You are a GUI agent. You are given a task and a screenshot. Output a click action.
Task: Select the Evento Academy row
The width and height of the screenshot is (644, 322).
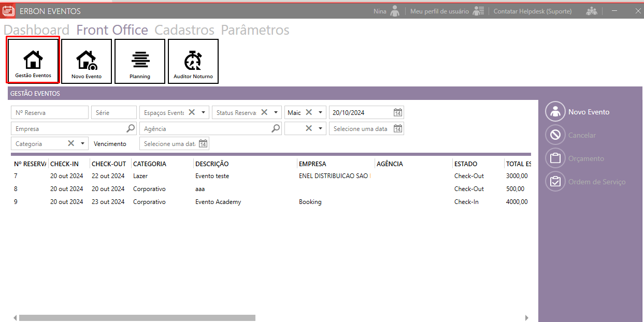[218, 202]
